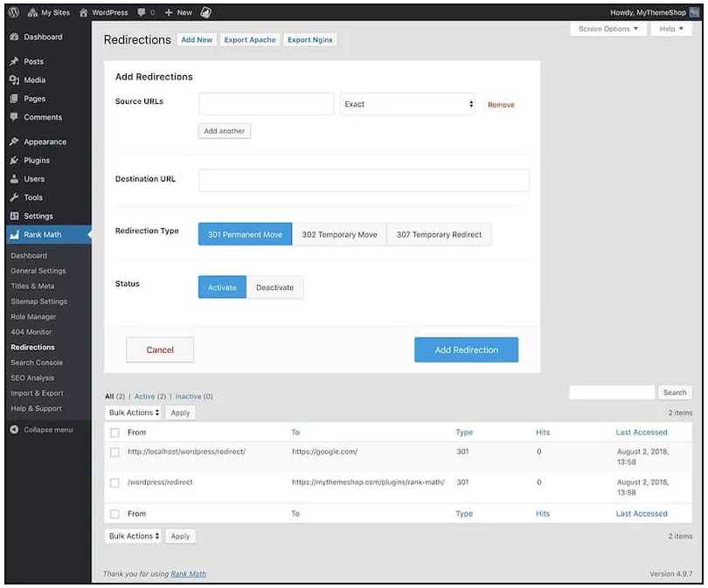Open Rank Math General Settings
This screenshot has width=708, height=588.
[38, 271]
